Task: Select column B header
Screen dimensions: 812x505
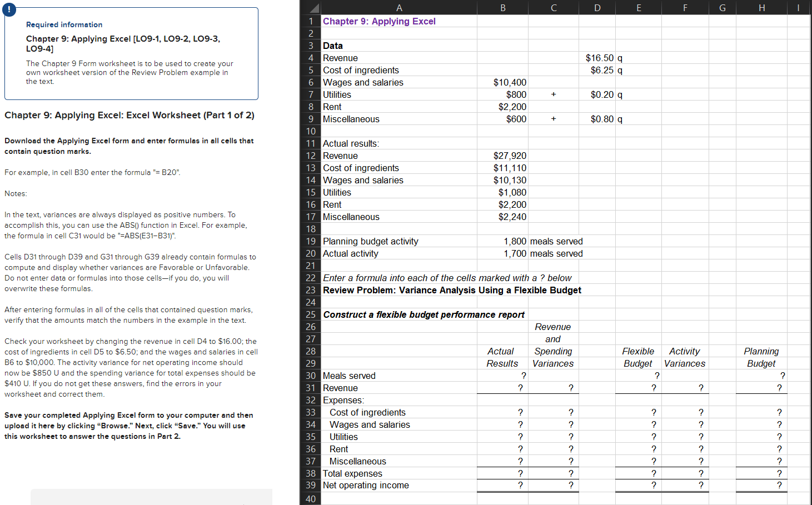Action: pyautogui.click(x=502, y=7)
